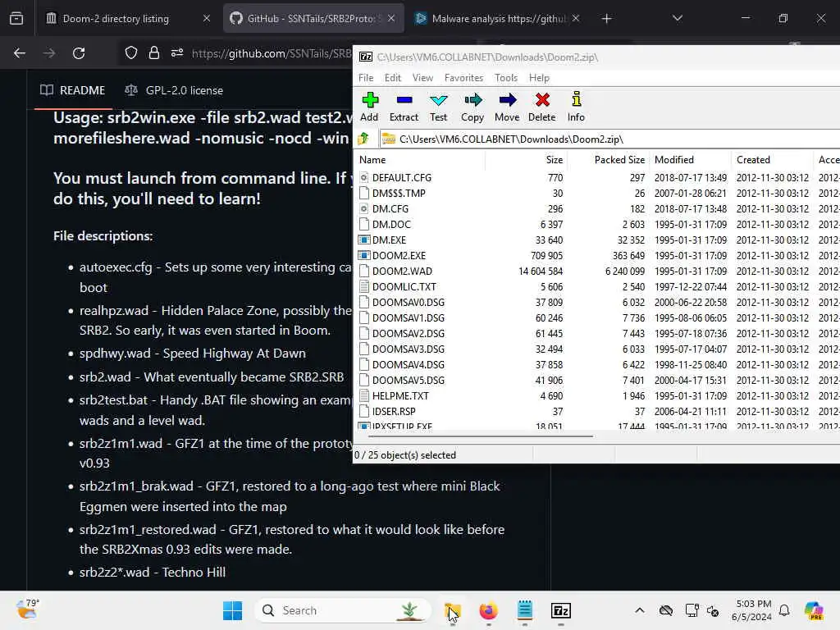Select DM$$$.TMP file row
Viewport: 840px width, 630px height.
tap(596, 193)
